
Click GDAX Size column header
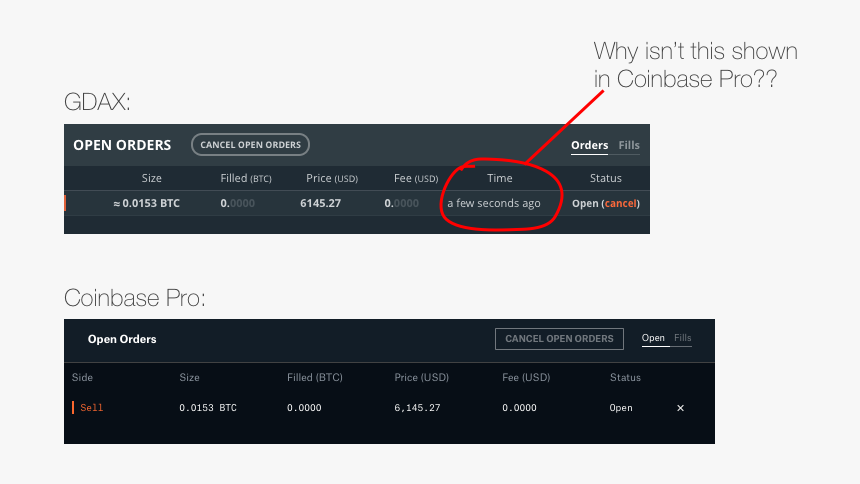tap(151, 178)
